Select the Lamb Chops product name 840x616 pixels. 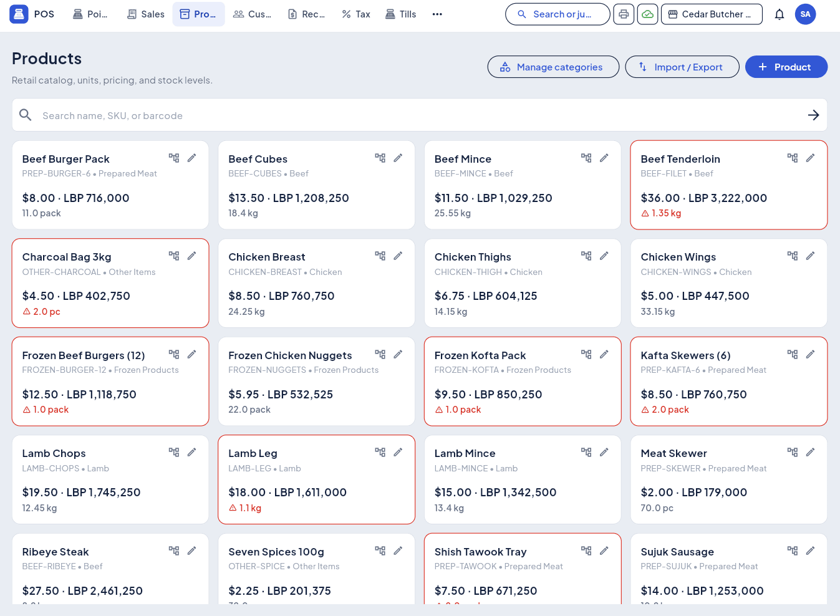point(54,453)
